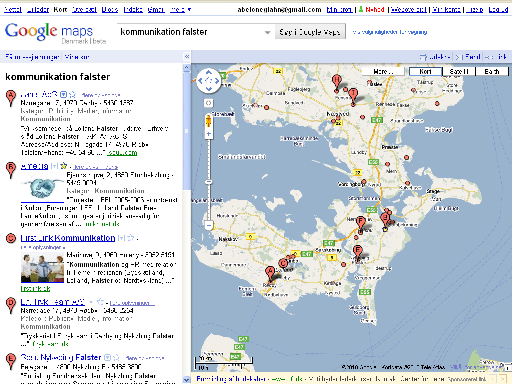Open search box suggestion dropdown arrow
Viewport: 512px width, 384px height.
pos(267,32)
